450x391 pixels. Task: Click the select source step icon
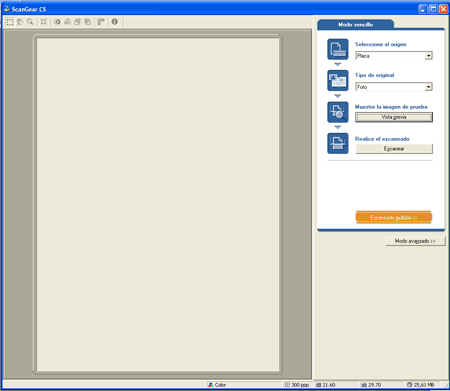point(338,49)
